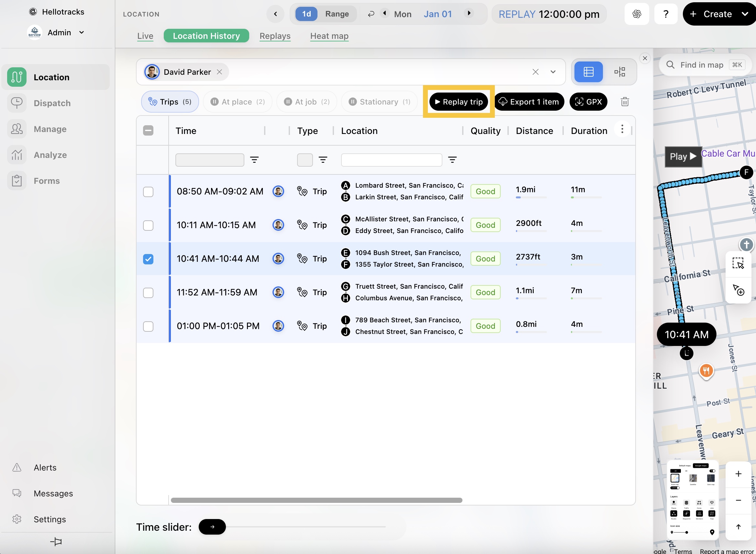Go to next day arrow
This screenshot has width=756, height=554.
coord(469,13)
